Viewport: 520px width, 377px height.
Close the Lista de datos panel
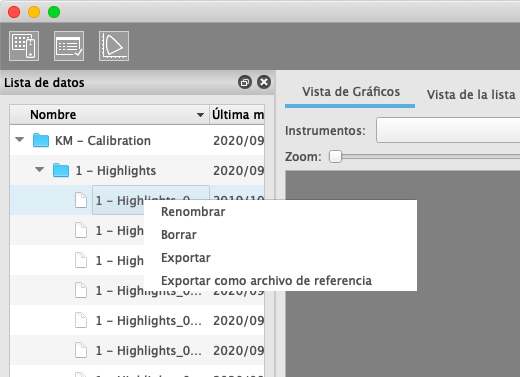coord(264,82)
